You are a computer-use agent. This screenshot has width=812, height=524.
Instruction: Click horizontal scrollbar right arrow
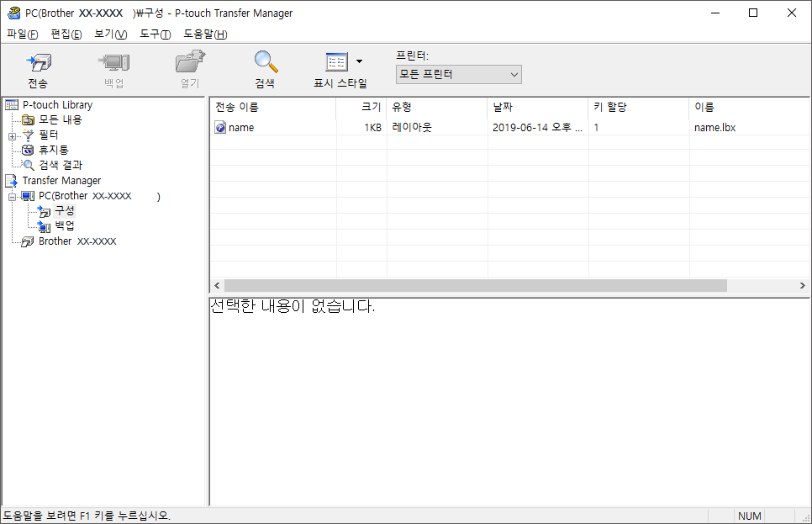802,286
